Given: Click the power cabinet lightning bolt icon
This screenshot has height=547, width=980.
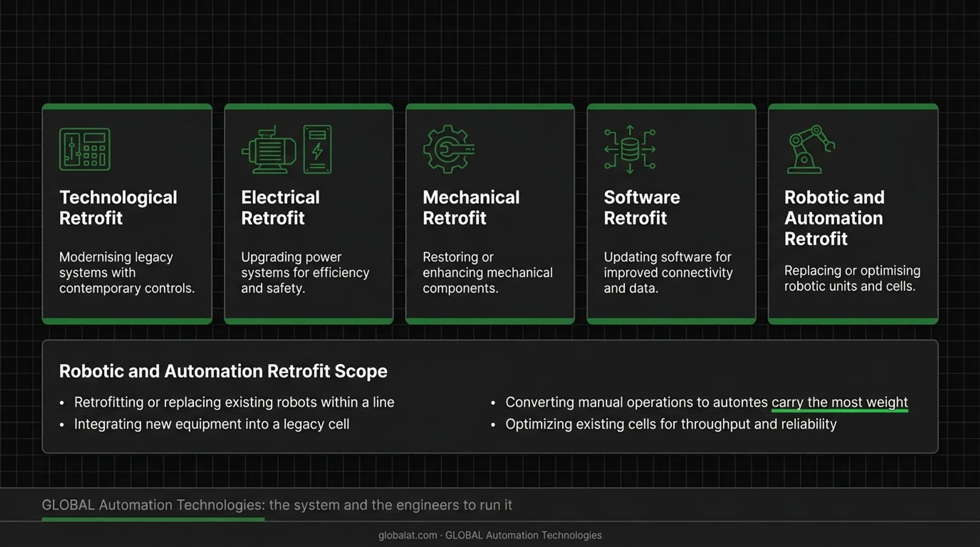Looking at the screenshot, I should (318, 149).
